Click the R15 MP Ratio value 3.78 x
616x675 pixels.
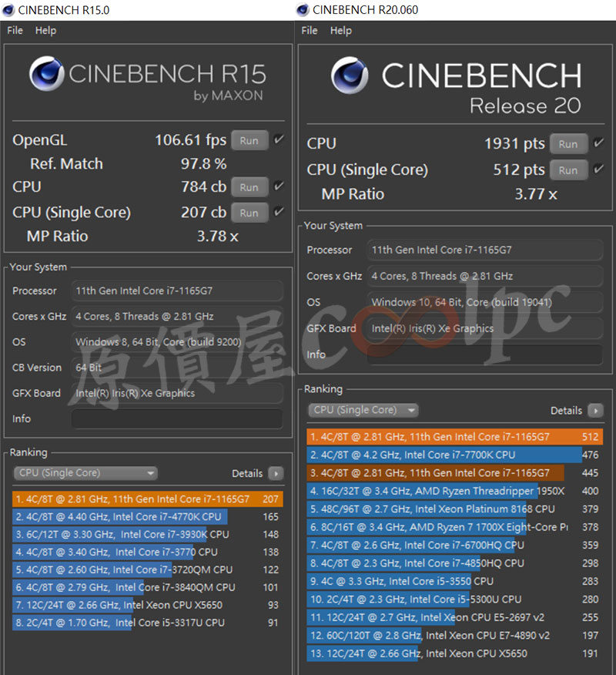[x=218, y=237]
